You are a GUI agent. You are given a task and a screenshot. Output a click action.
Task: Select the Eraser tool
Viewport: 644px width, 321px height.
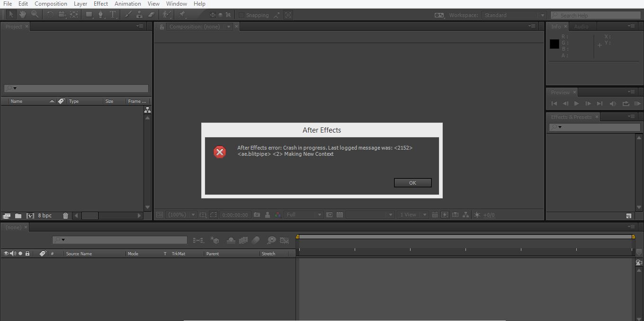(x=152, y=15)
